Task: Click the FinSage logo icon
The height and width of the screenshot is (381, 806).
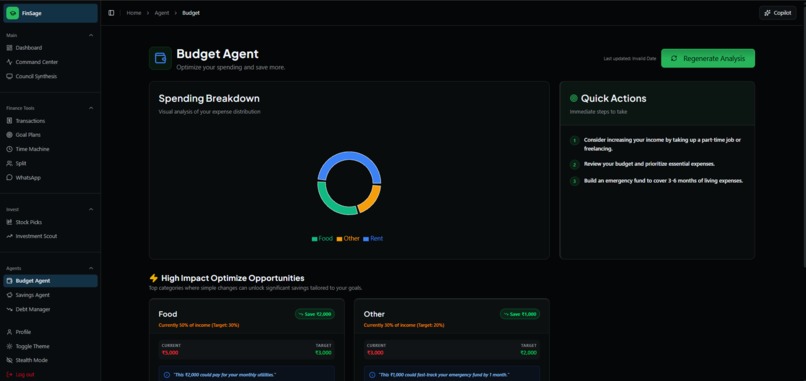Action: coord(12,13)
